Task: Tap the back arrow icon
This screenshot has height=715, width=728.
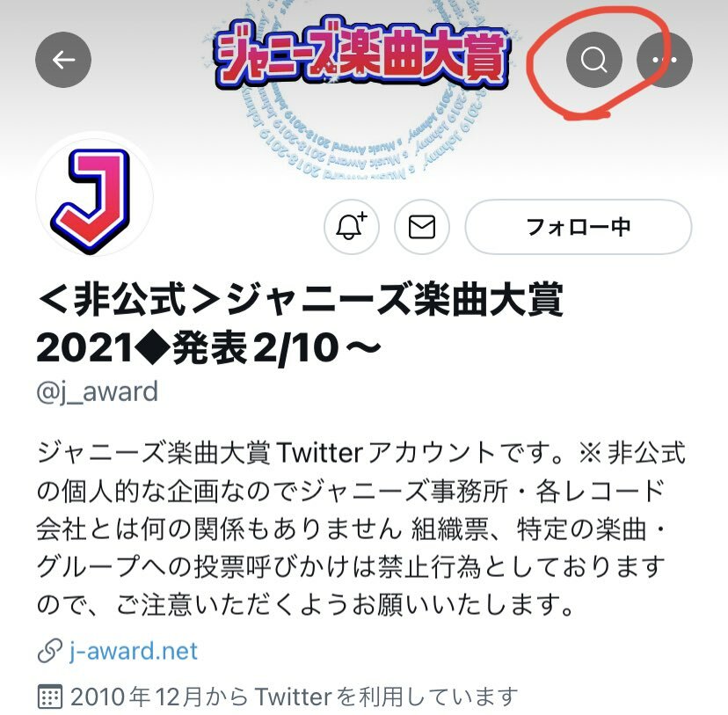Action: (x=63, y=60)
